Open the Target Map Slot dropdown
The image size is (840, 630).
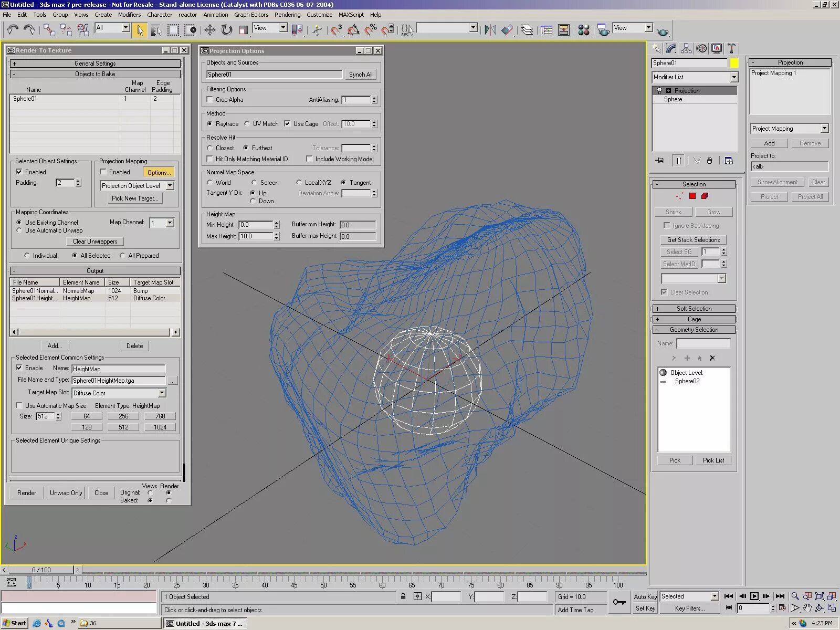pyautogui.click(x=162, y=393)
